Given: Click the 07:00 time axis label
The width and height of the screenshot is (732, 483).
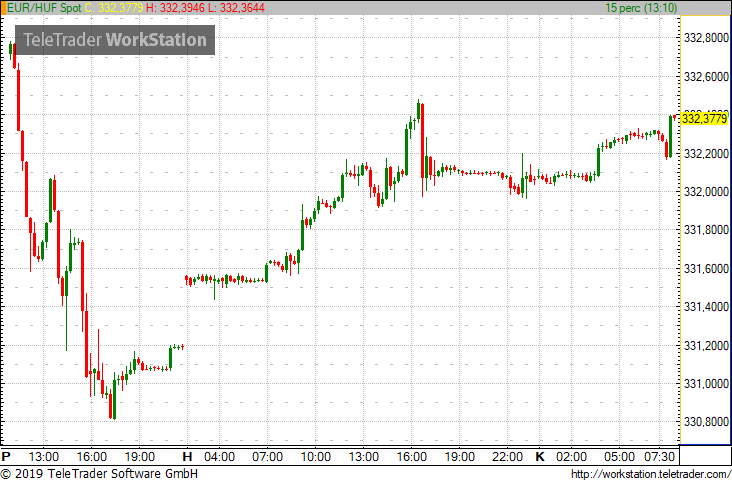Looking at the screenshot, I should pos(267,456).
